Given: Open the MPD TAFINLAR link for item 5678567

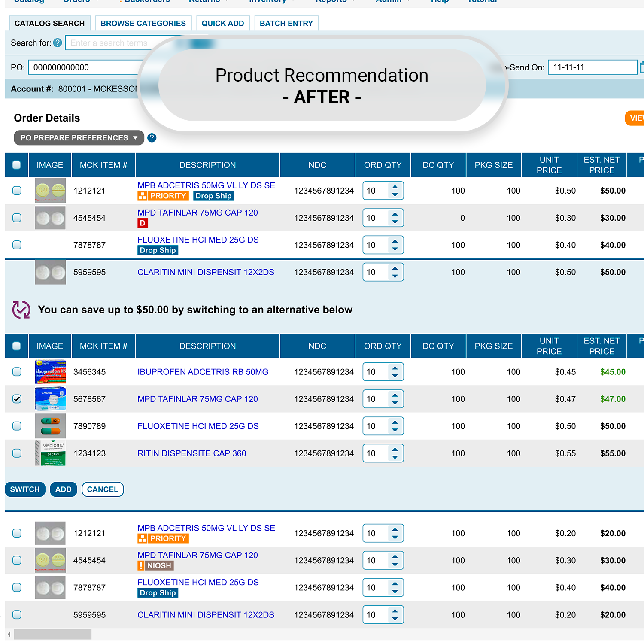Looking at the screenshot, I should 197,399.
